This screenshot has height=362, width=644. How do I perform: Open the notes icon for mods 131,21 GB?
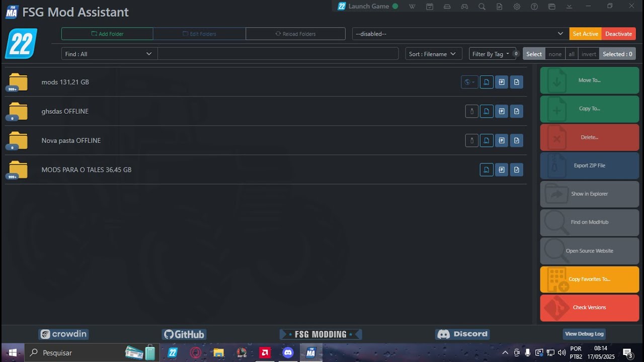[x=502, y=82]
